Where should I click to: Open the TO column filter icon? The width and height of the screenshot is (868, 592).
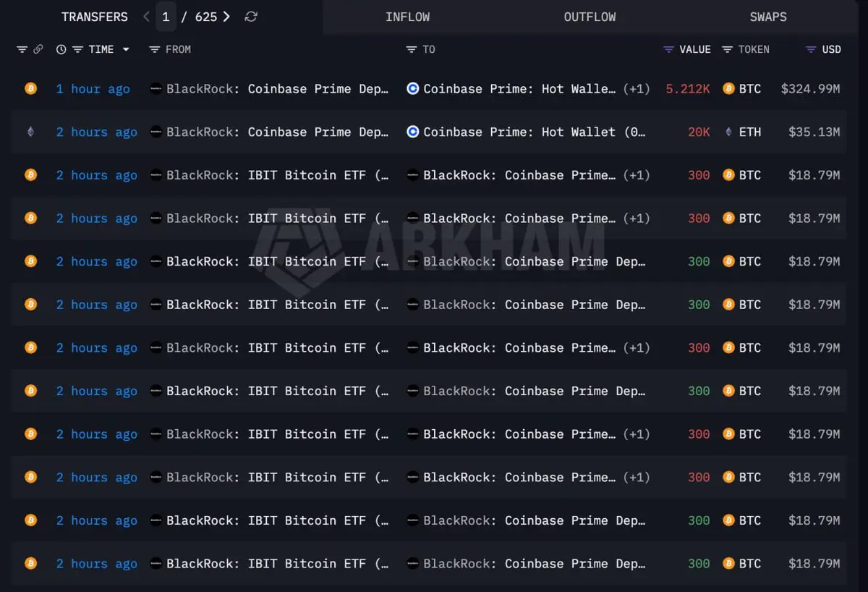pyautogui.click(x=412, y=49)
